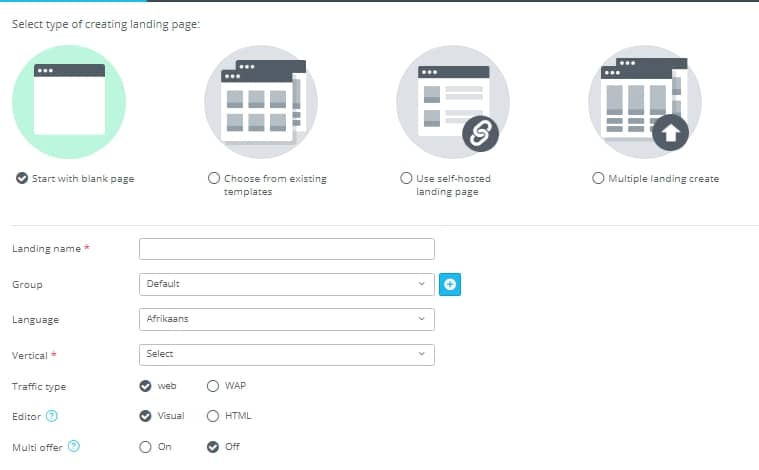Select Start with blank page radio
This screenshot has height=470, width=759.
(x=22, y=178)
